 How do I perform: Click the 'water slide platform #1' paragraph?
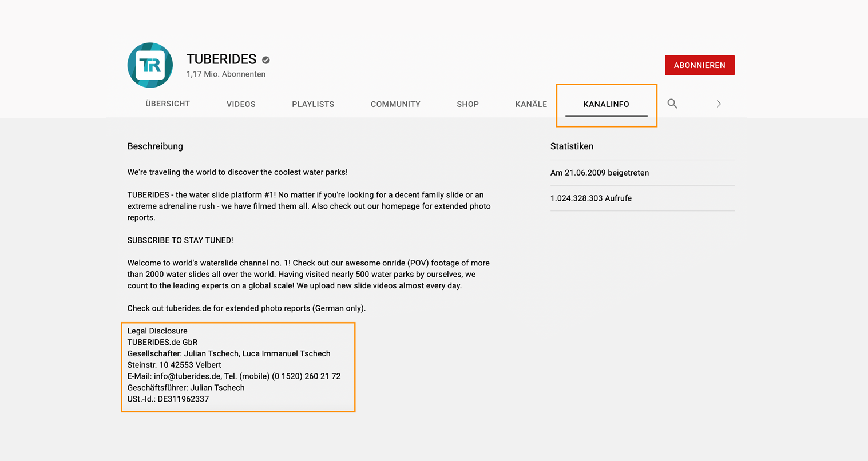pos(309,206)
